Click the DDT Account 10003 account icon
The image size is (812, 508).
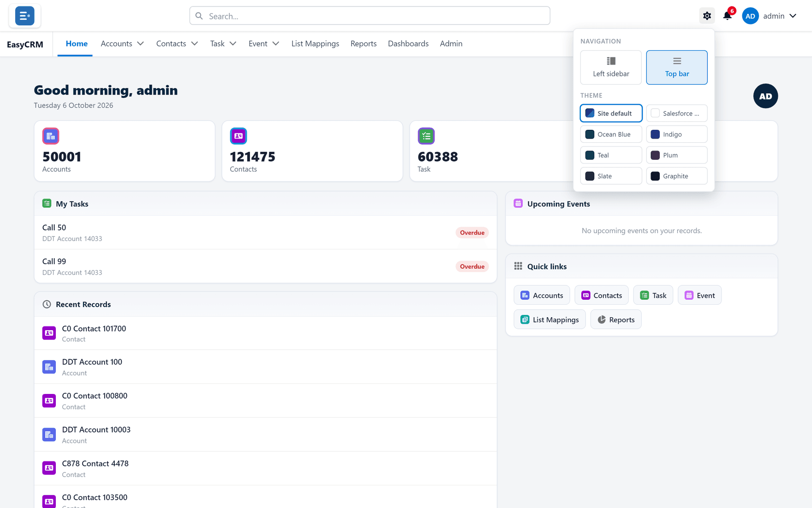(x=49, y=435)
